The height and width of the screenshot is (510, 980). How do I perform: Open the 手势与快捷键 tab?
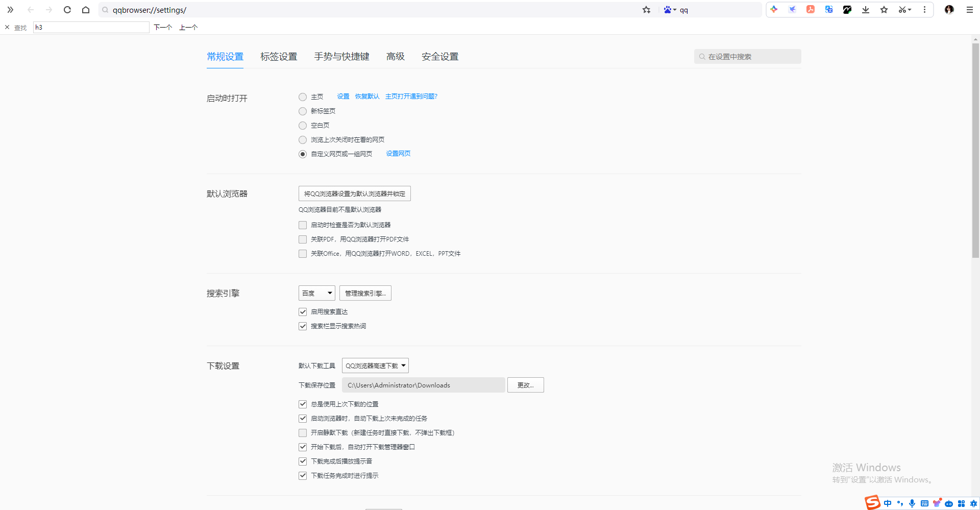[341, 57]
